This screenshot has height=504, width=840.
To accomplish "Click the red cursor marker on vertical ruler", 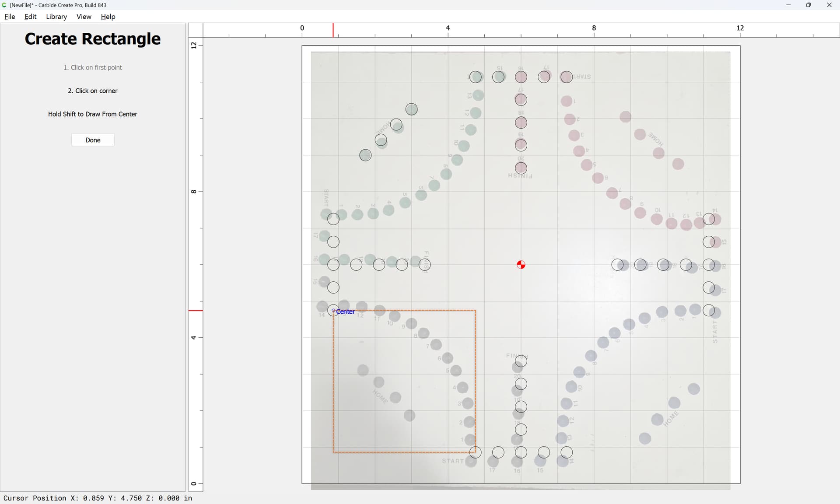I will pos(196,311).
